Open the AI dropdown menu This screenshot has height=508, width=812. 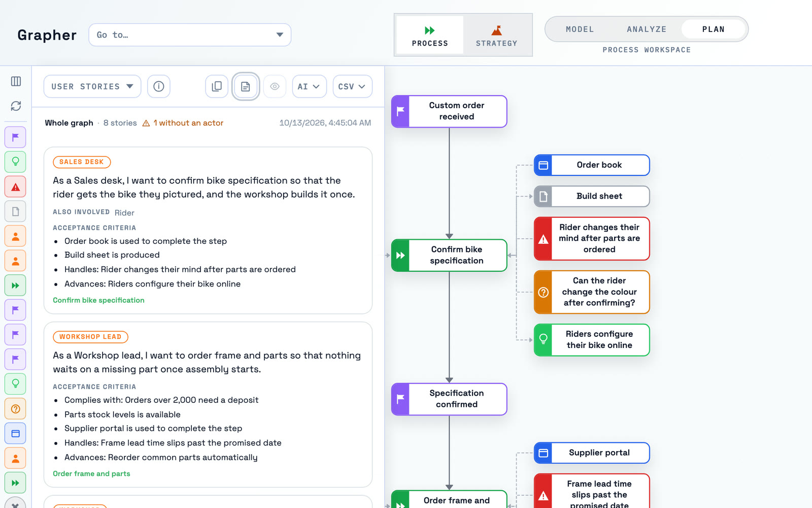pos(309,86)
